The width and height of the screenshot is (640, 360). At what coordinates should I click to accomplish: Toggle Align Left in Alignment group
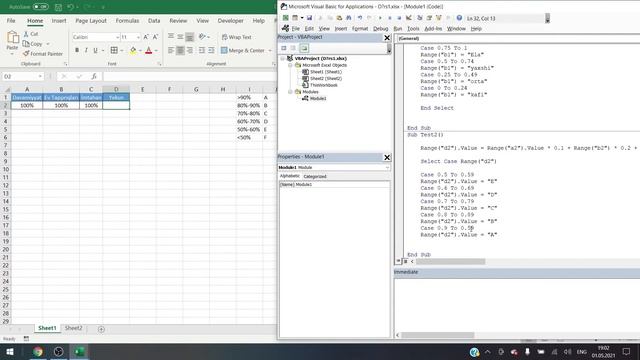(x=171, y=50)
